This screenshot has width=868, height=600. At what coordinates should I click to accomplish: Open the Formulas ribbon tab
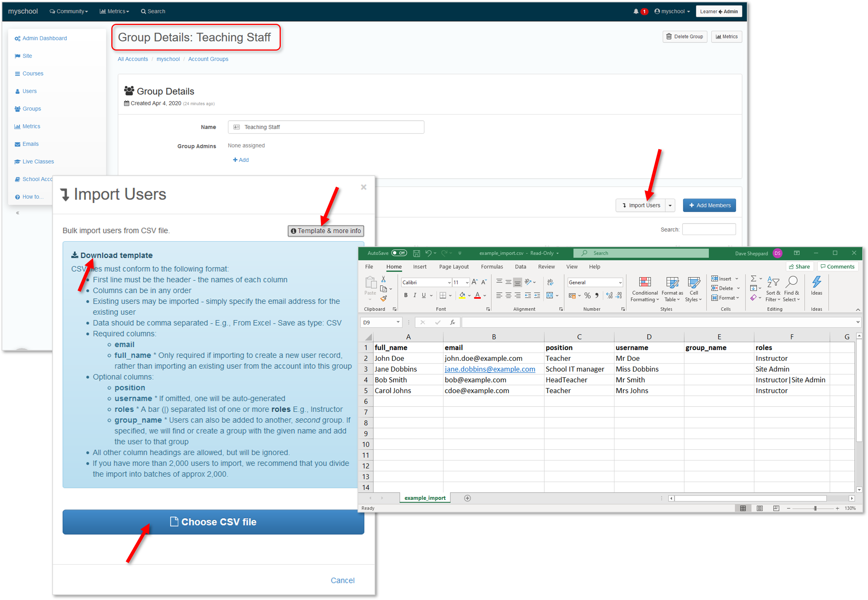pos(492,267)
